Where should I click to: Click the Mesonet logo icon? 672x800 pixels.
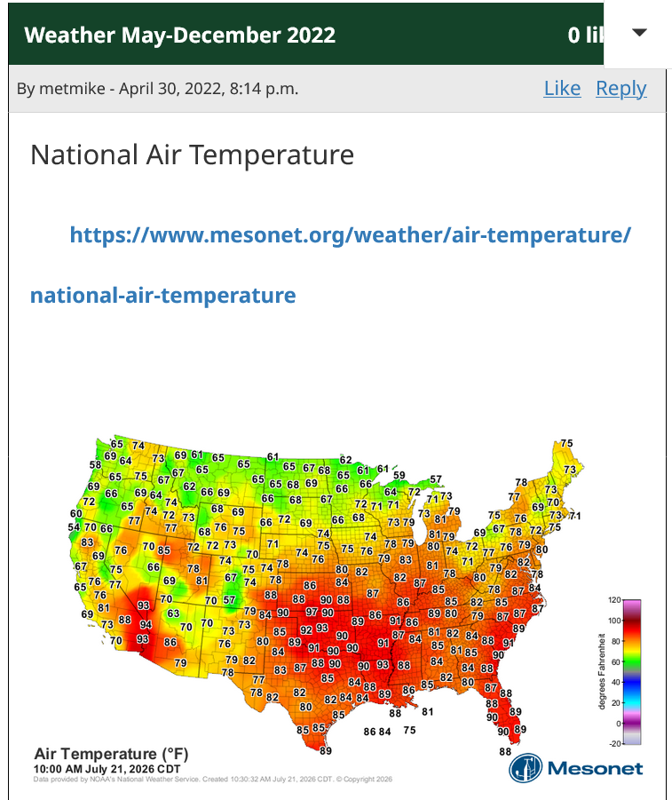525,768
